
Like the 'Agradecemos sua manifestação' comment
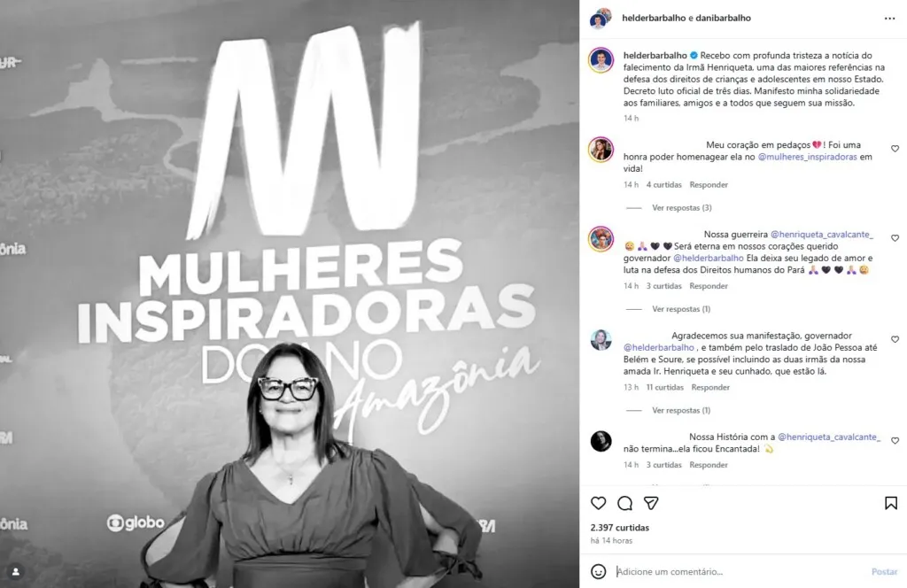point(895,339)
